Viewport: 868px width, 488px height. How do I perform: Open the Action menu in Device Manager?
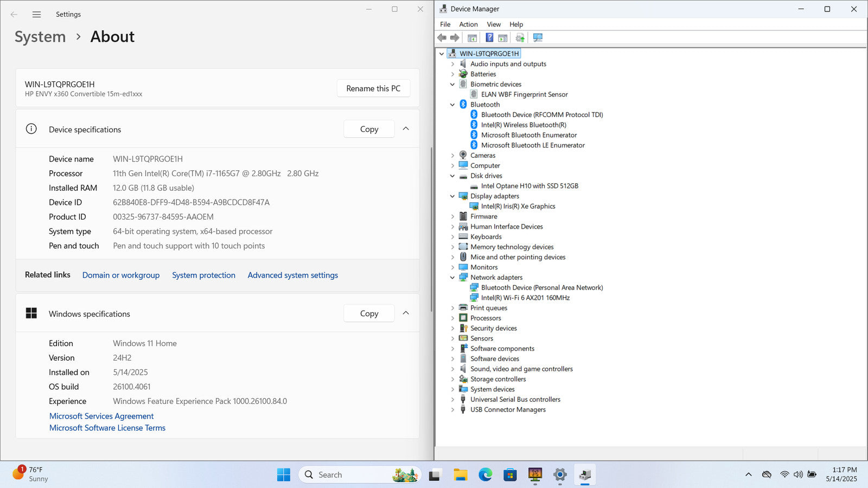point(468,24)
